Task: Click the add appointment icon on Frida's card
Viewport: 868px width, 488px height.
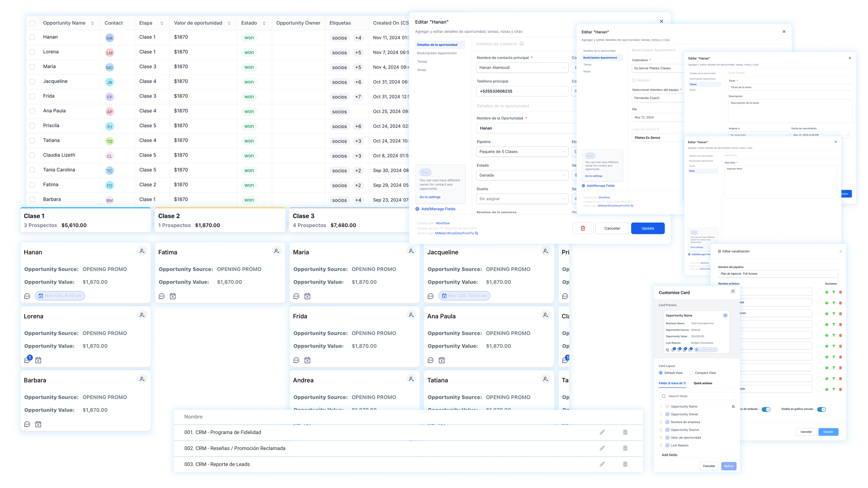Action: click(308, 360)
